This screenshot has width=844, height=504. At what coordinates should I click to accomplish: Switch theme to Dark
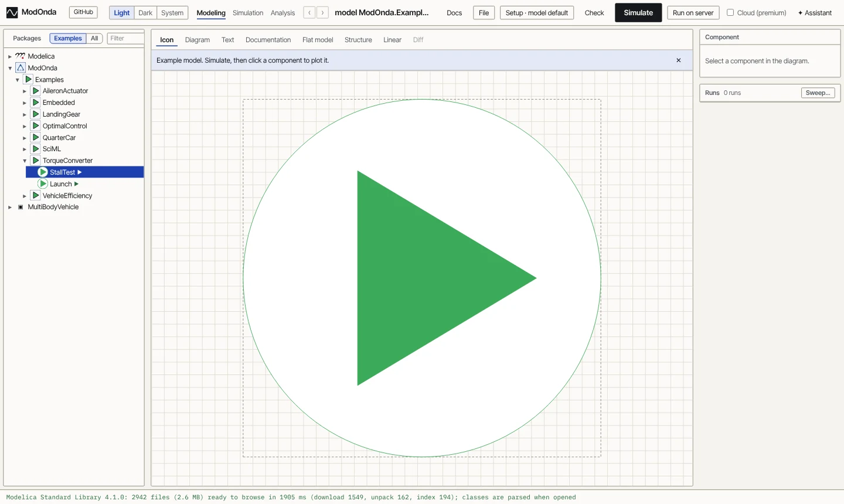[145, 13]
